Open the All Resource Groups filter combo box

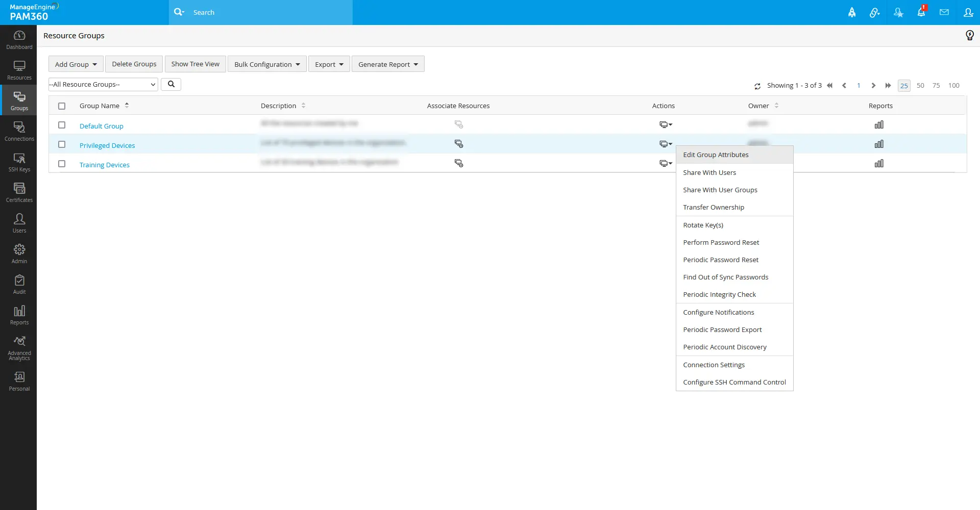pyautogui.click(x=103, y=85)
